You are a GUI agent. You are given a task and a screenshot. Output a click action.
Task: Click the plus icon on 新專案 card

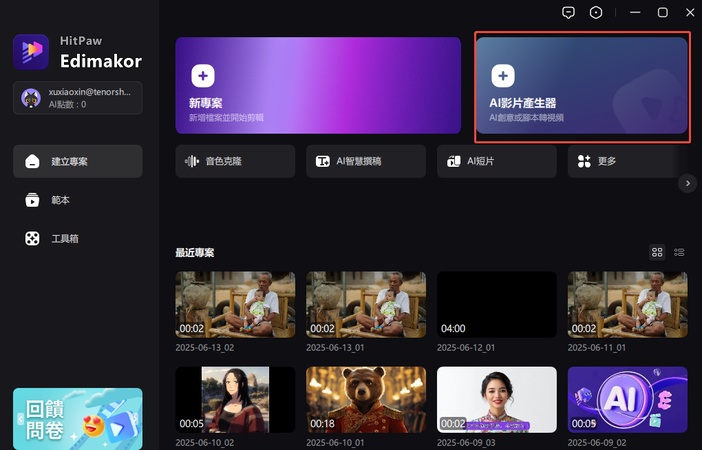point(203,76)
